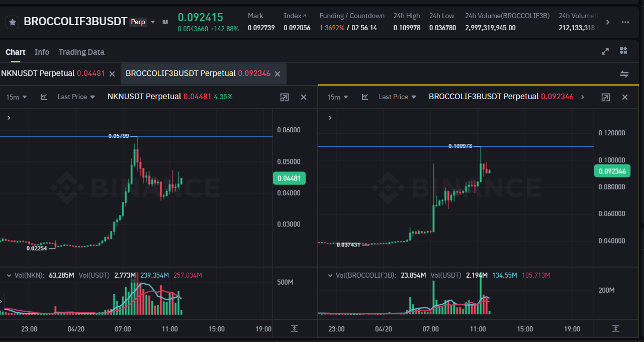Select the BROCCOLIF3BUSDT Perpetual chart tab
Viewport: 644px width, 342px height.
(x=198, y=73)
